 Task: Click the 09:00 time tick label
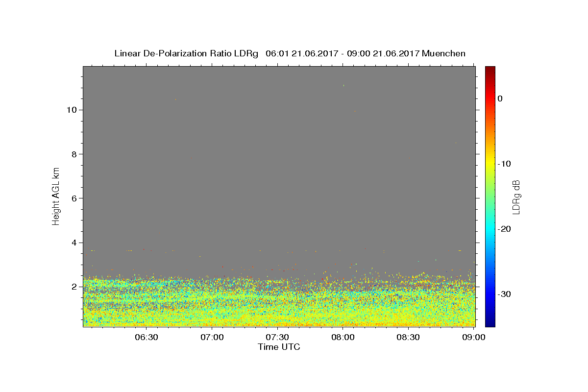click(x=474, y=338)
